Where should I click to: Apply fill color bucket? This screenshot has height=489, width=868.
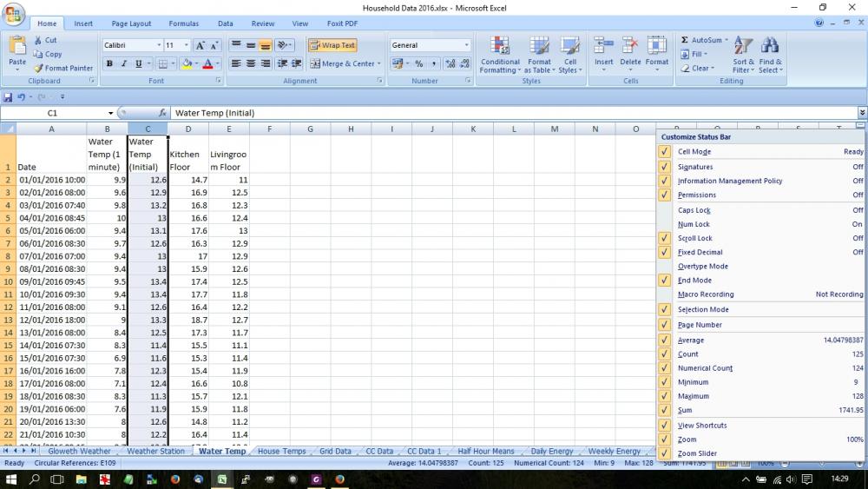point(187,63)
